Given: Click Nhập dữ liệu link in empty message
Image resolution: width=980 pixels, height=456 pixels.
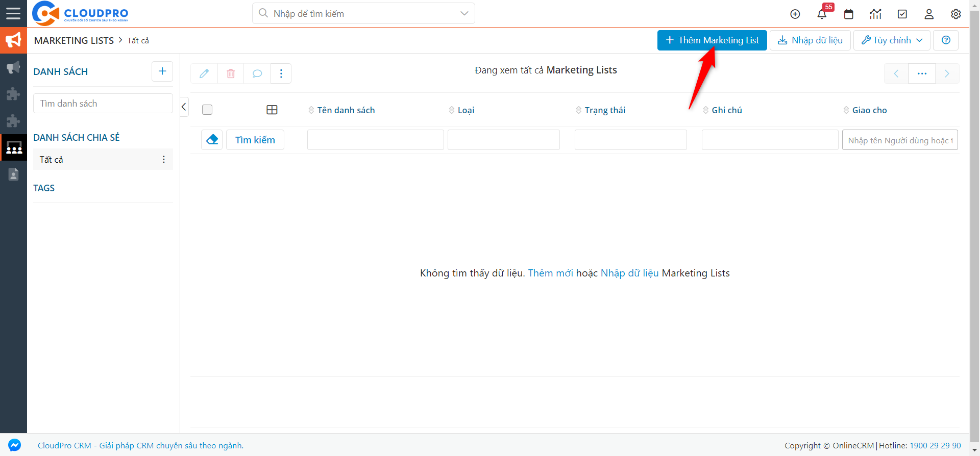Looking at the screenshot, I should pyautogui.click(x=629, y=273).
